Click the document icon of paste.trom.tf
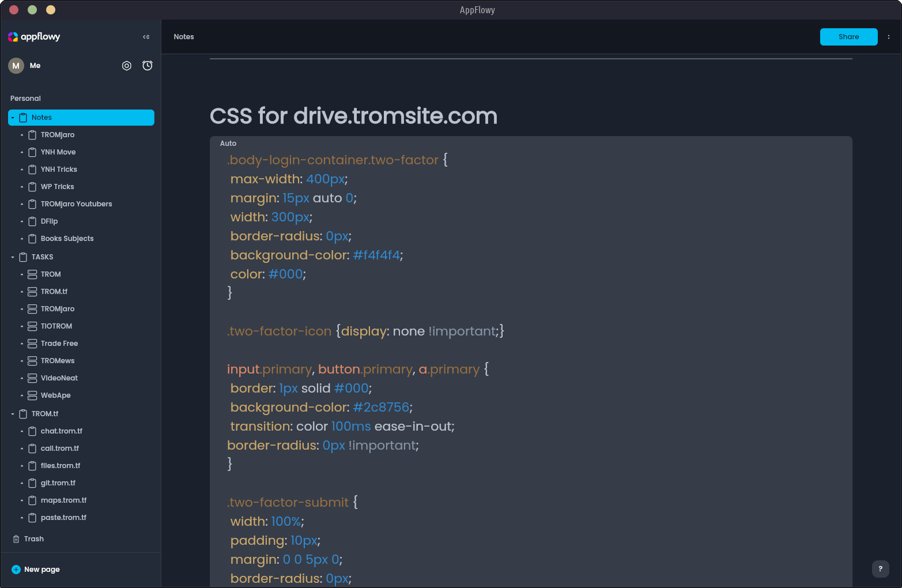The height and width of the screenshot is (588, 902). click(32, 518)
